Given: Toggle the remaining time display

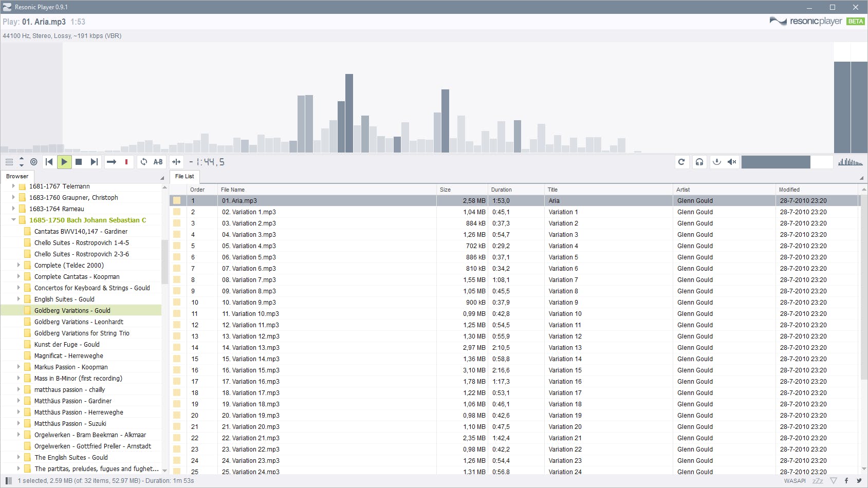Looking at the screenshot, I should (x=207, y=162).
